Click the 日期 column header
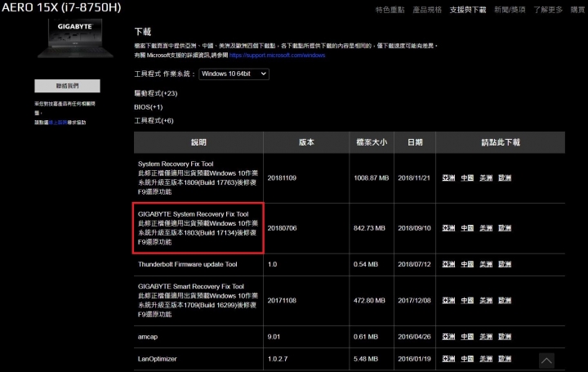Screen dimensions: 588x372 point(415,142)
